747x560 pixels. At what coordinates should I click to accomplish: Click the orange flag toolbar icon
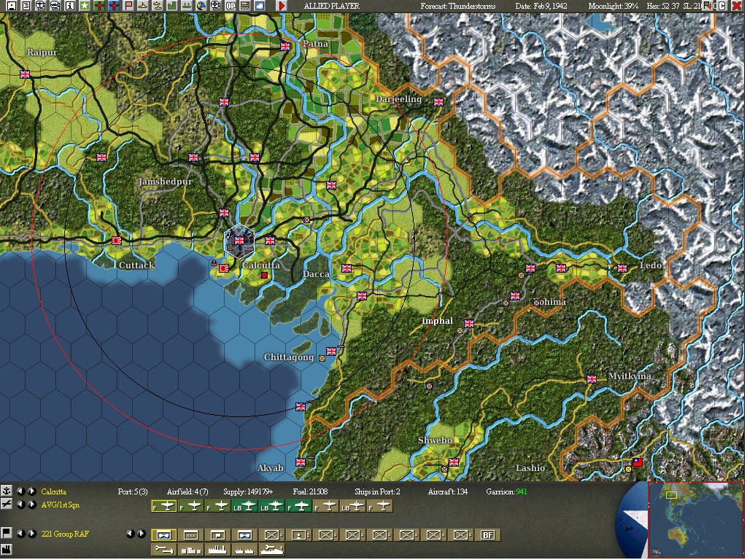[128, 6]
